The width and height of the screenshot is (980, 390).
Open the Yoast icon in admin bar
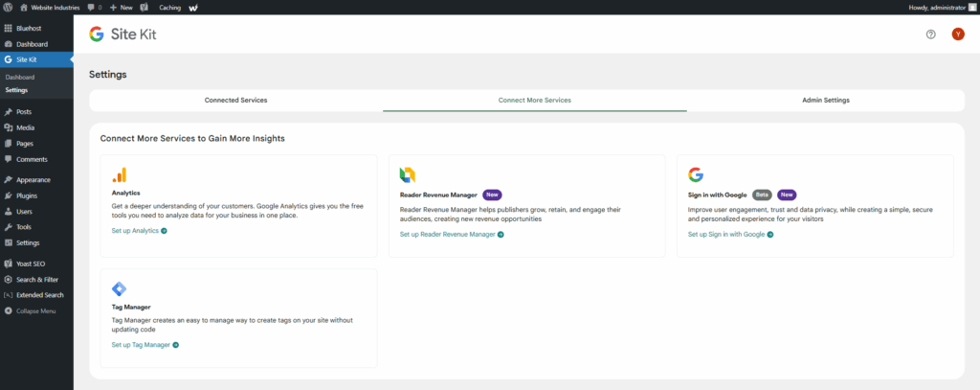(x=145, y=8)
